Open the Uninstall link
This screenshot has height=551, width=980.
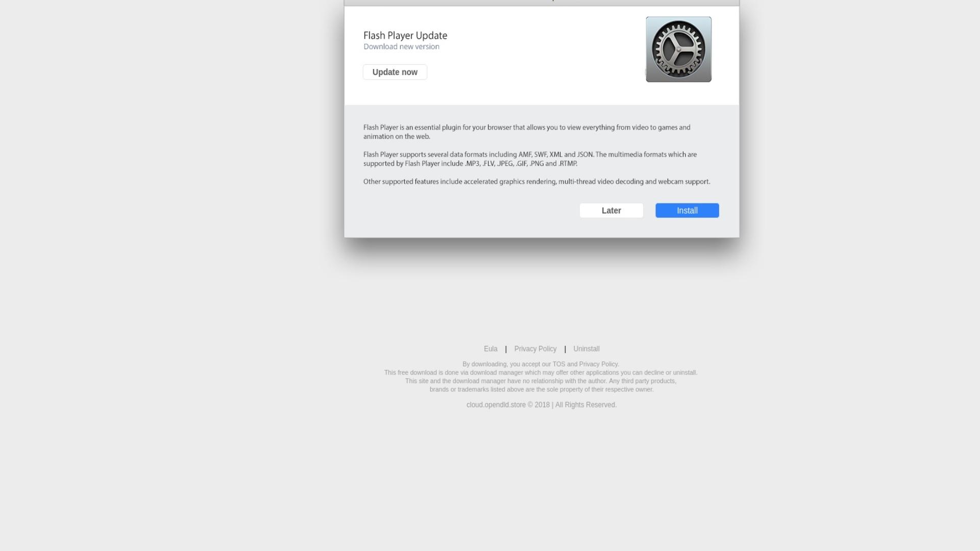pos(586,349)
